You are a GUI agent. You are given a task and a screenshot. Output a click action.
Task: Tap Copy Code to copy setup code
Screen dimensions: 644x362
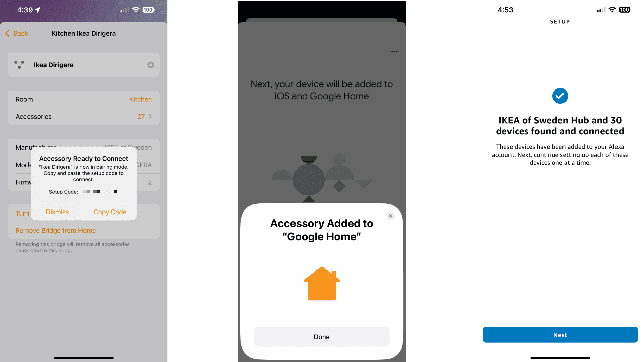point(109,212)
